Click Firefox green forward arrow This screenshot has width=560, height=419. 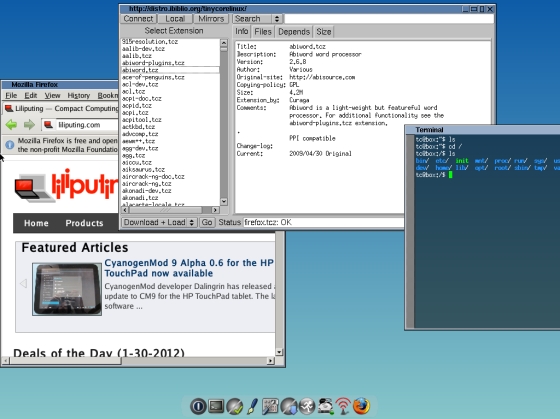tap(29, 125)
